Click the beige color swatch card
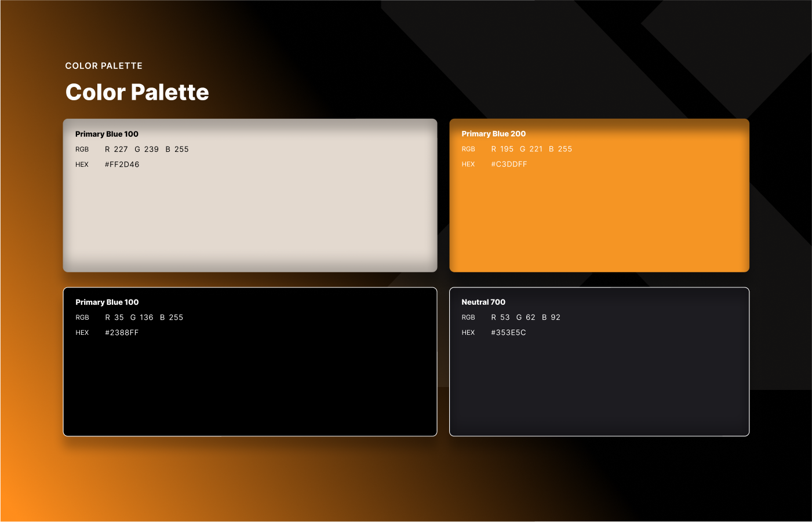 point(250,214)
